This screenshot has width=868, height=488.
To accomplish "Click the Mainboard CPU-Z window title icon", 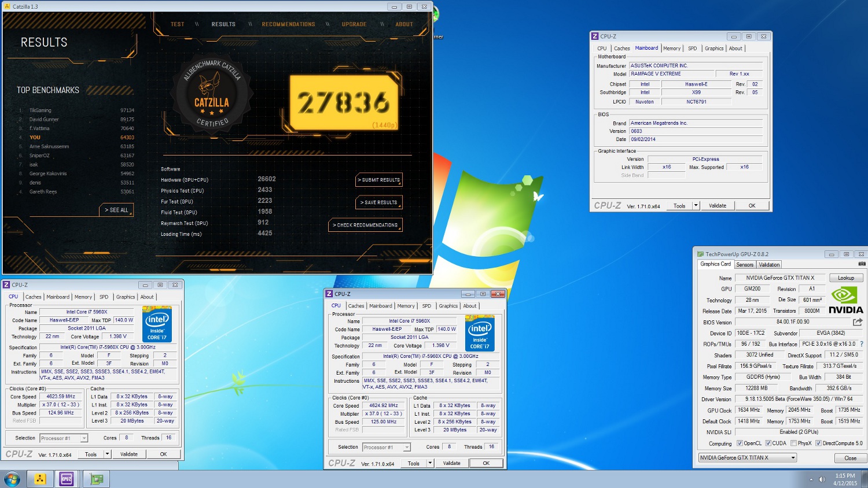I will pyautogui.click(x=595, y=36).
